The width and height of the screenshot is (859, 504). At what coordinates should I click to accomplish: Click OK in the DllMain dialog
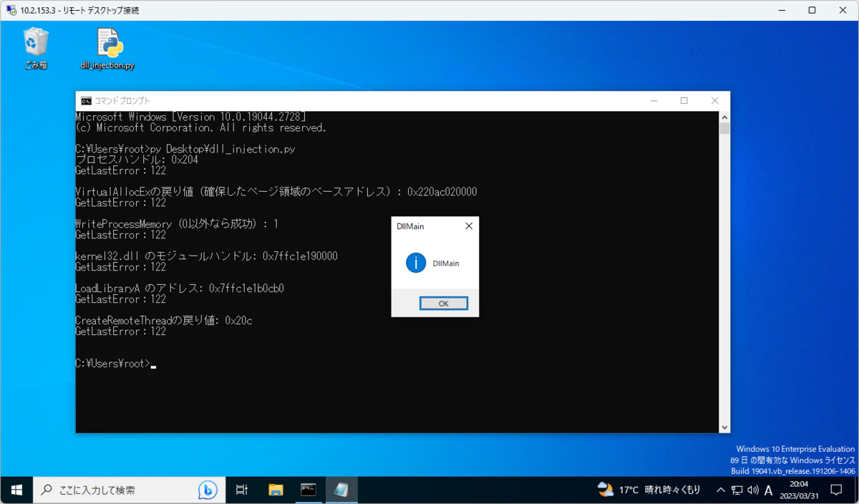[443, 304]
